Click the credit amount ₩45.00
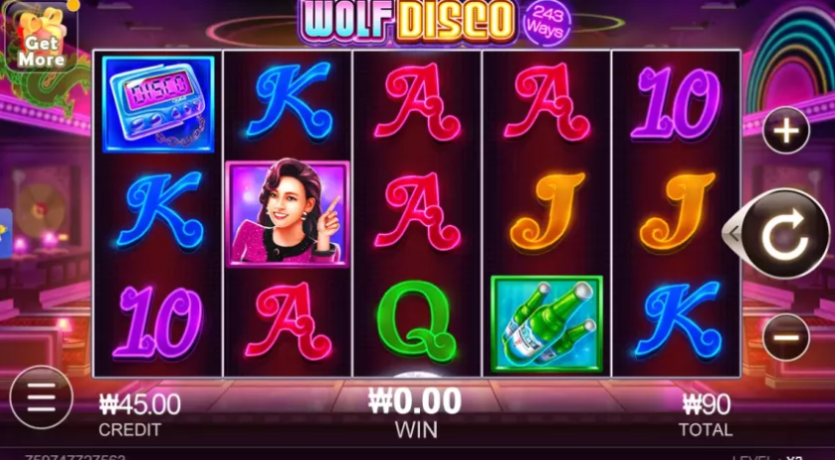 [x=140, y=405]
